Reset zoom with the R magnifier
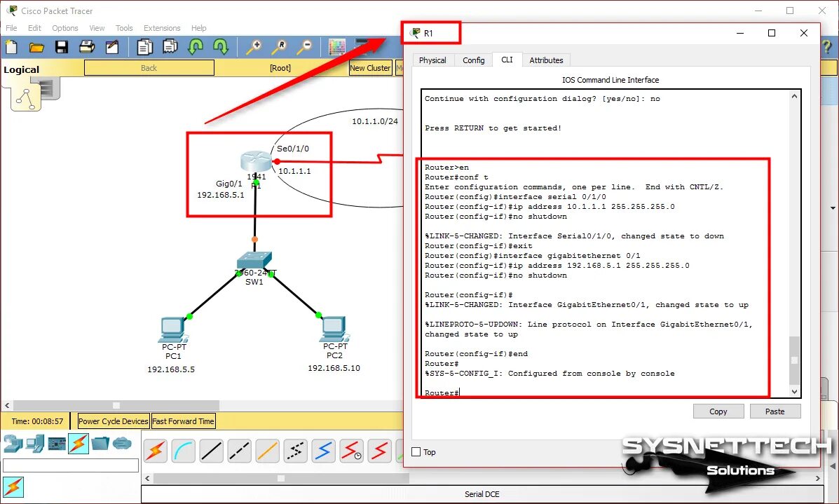The width and height of the screenshot is (839, 504). pyautogui.click(x=279, y=48)
